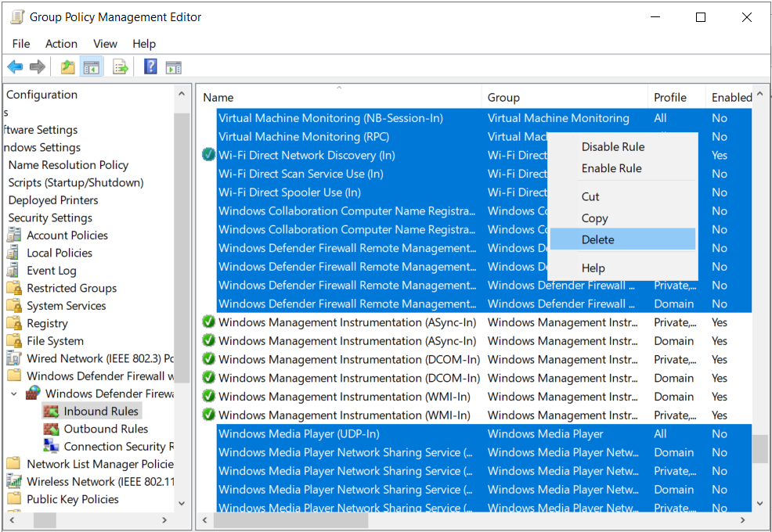Viewport: 772px width, 532px height.
Task: Select Scripts (Startup/Shutdown) tree item
Action: [x=76, y=182]
